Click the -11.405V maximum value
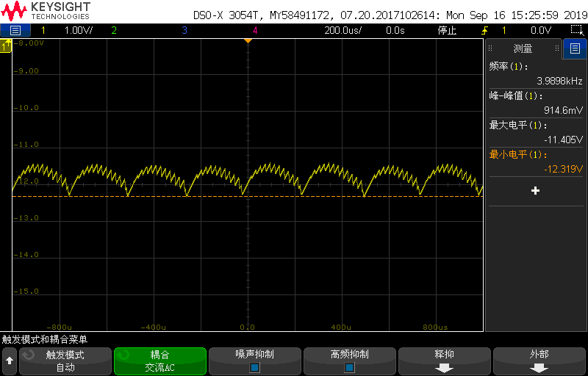Viewport: 588px width, 376px height. [x=563, y=140]
